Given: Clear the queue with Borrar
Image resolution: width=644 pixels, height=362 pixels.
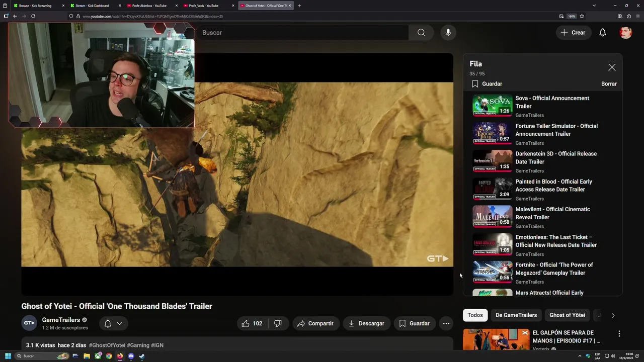Looking at the screenshot, I should tap(609, 84).
